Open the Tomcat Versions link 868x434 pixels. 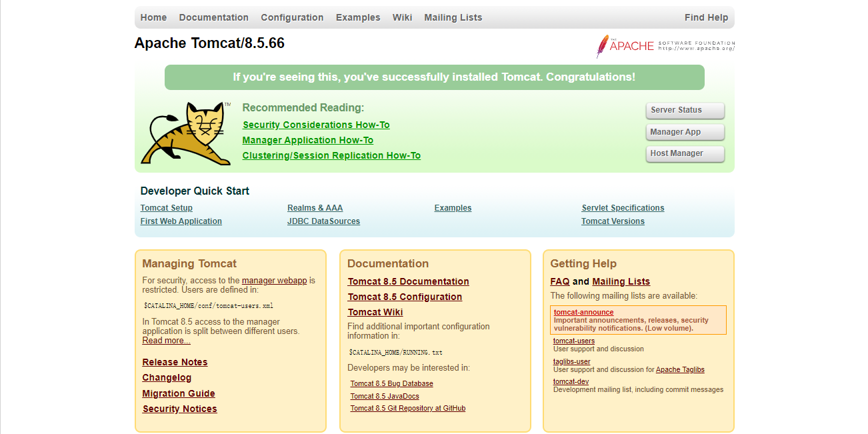[613, 221]
